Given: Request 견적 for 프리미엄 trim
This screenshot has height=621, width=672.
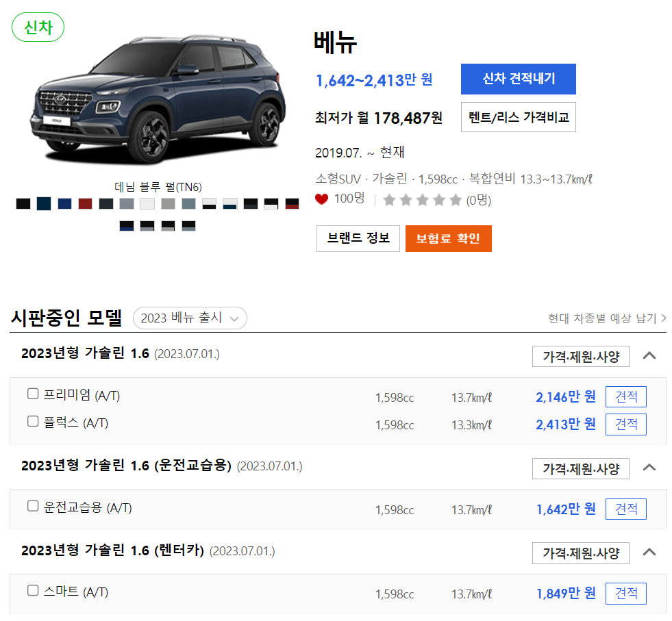Looking at the screenshot, I should click(x=625, y=396).
